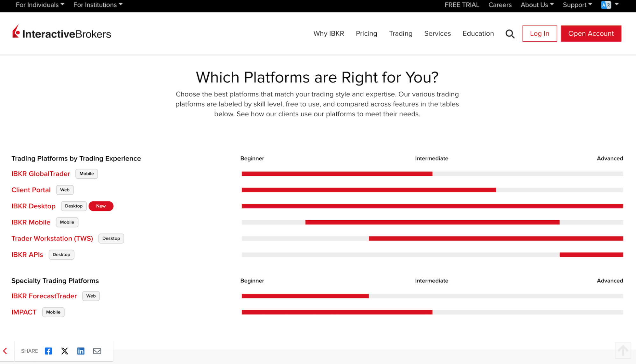Select the Trading menu item
Viewport: 636px width, 364px height.
[401, 33]
